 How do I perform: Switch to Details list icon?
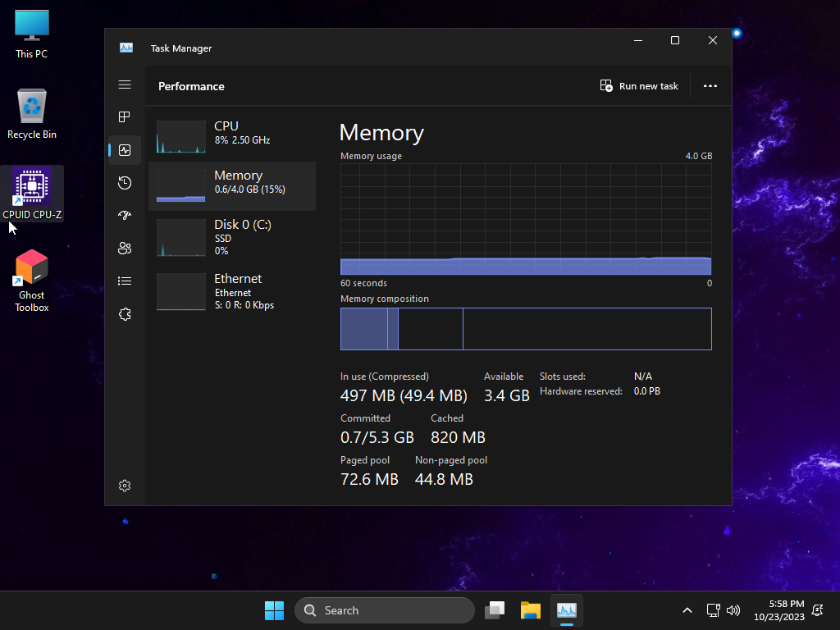click(x=125, y=281)
